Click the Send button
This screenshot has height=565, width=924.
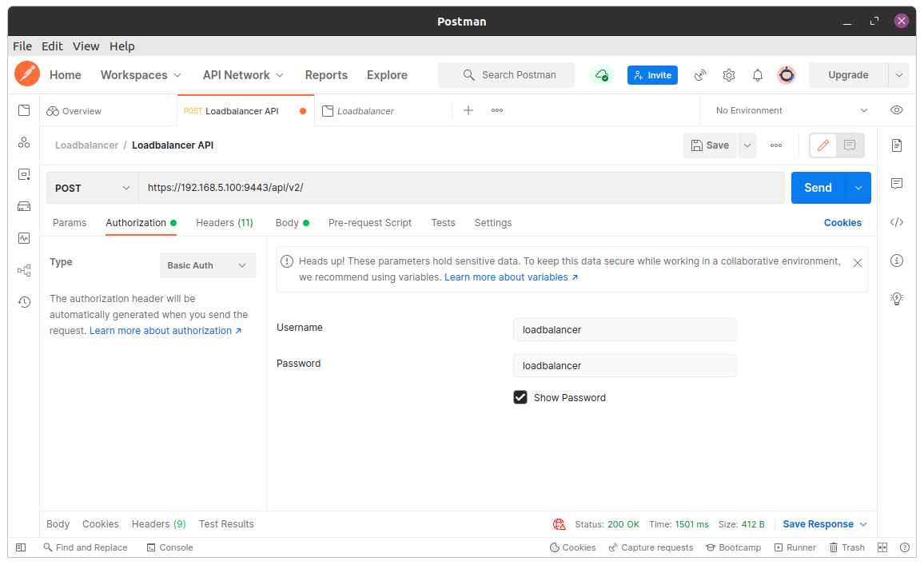pos(818,188)
